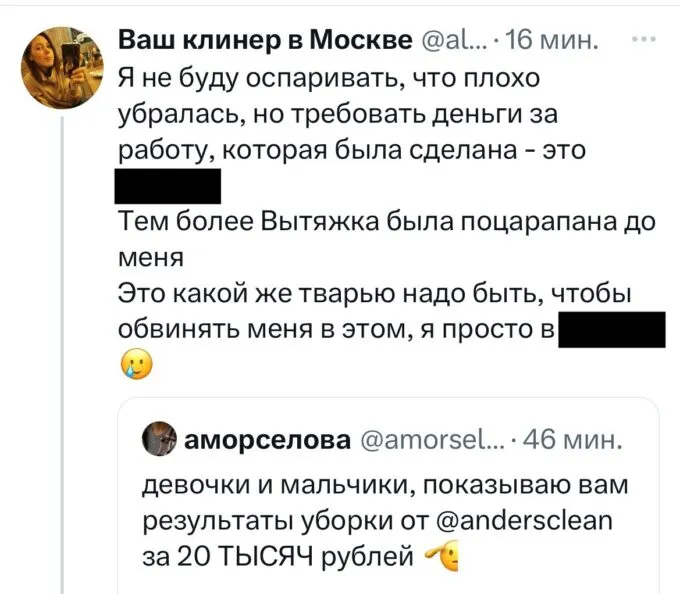Click the line 'Это какой же тварью надо быть'
Viewport: 680px width, 594px height.
375,295
